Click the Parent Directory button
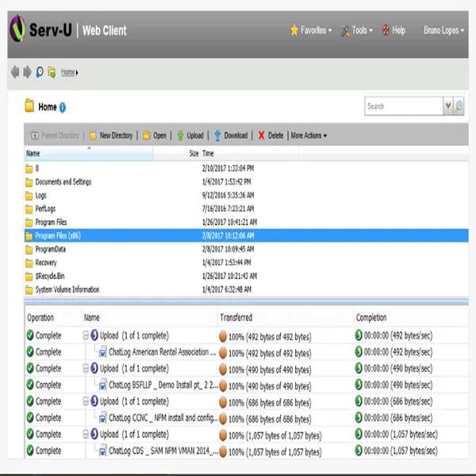The height and width of the screenshot is (476, 476). pos(55,136)
